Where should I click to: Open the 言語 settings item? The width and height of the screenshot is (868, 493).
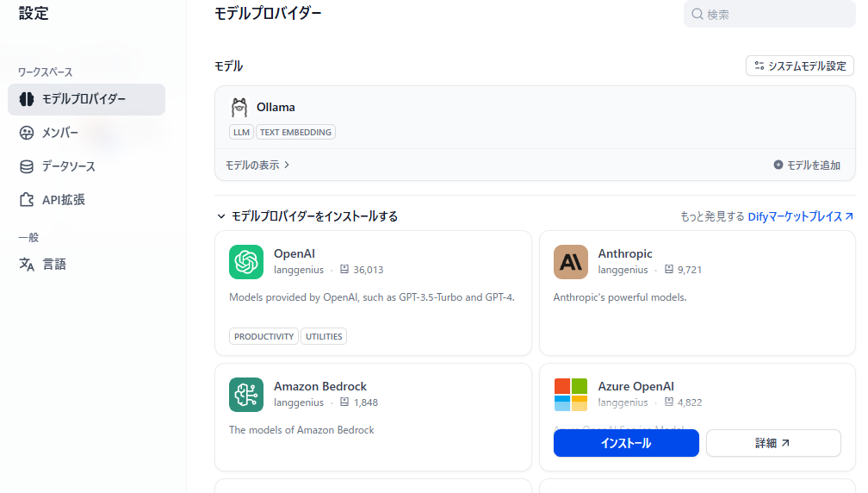(x=86, y=265)
